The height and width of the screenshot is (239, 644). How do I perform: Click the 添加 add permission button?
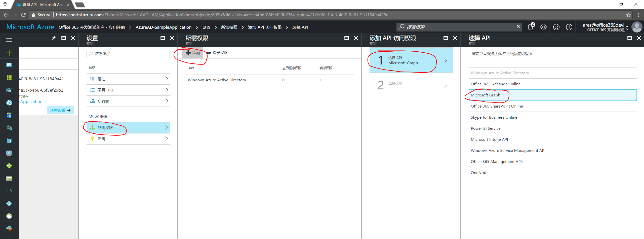(x=193, y=53)
